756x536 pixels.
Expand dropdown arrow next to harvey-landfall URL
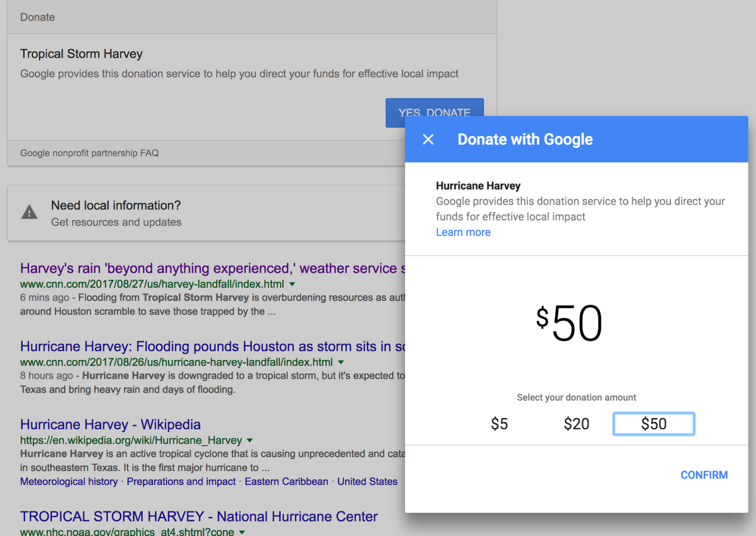point(292,284)
